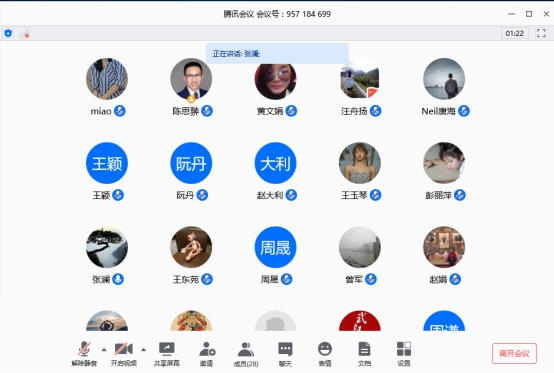Unmute microphone with the 解除静音 icon
Image resolution: width=554 pixels, height=373 pixels.
(84, 349)
